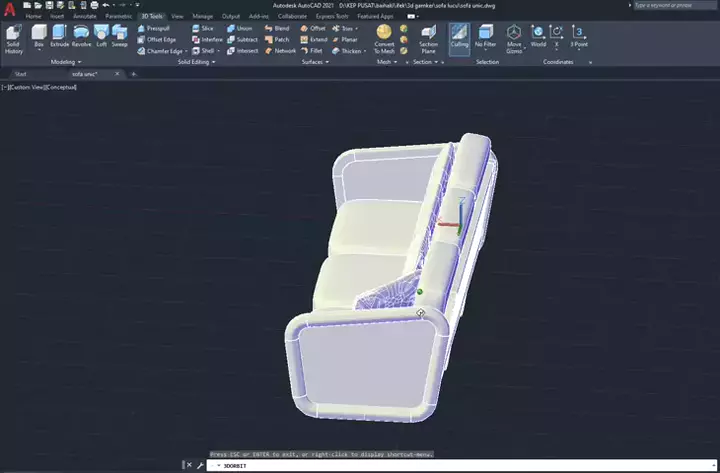
Task: Toggle the Culling selection option
Action: [459, 38]
